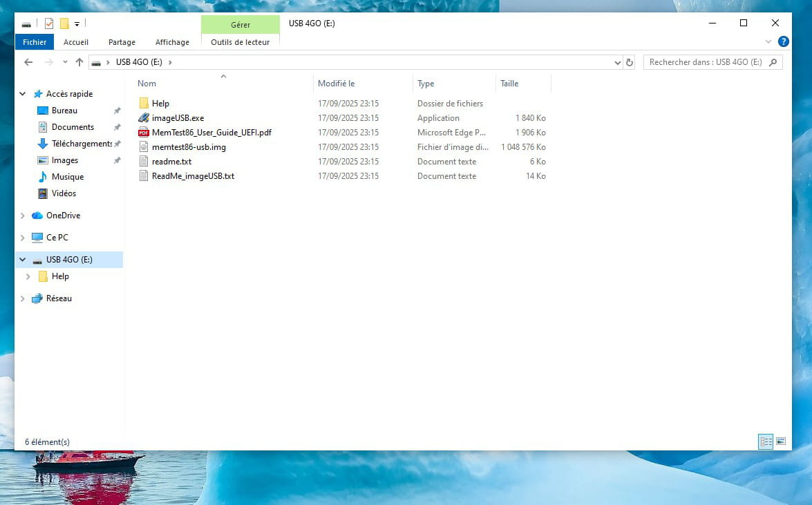Click the properties icon in quick access toolbar

tap(49, 23)
